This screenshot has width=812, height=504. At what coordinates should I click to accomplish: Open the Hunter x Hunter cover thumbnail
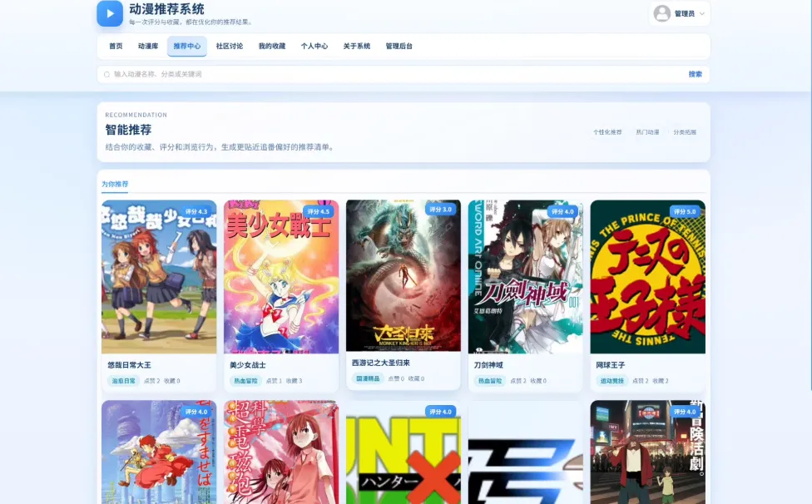(404, 454)
